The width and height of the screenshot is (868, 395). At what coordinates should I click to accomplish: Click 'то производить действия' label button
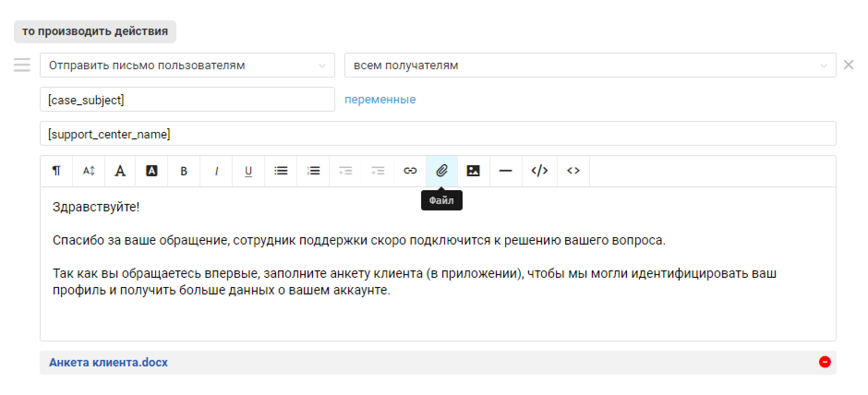tap(95, 31)
